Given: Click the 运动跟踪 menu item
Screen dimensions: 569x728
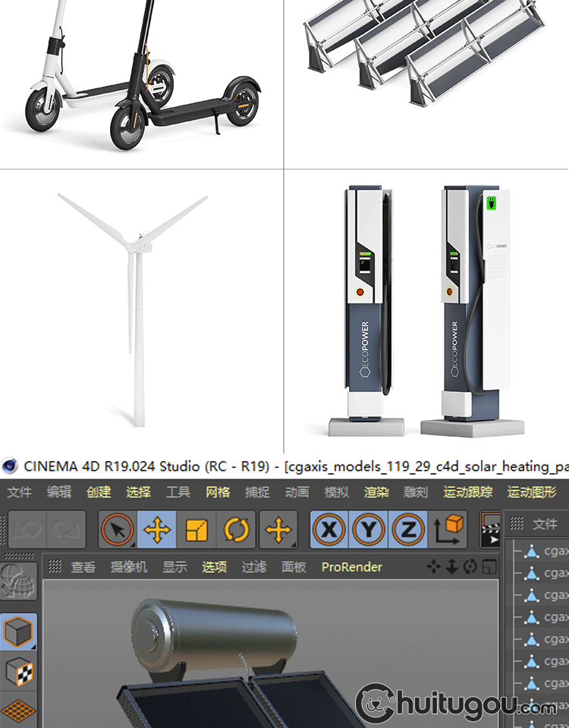Looking at the screenshot, I should point(468,492).
